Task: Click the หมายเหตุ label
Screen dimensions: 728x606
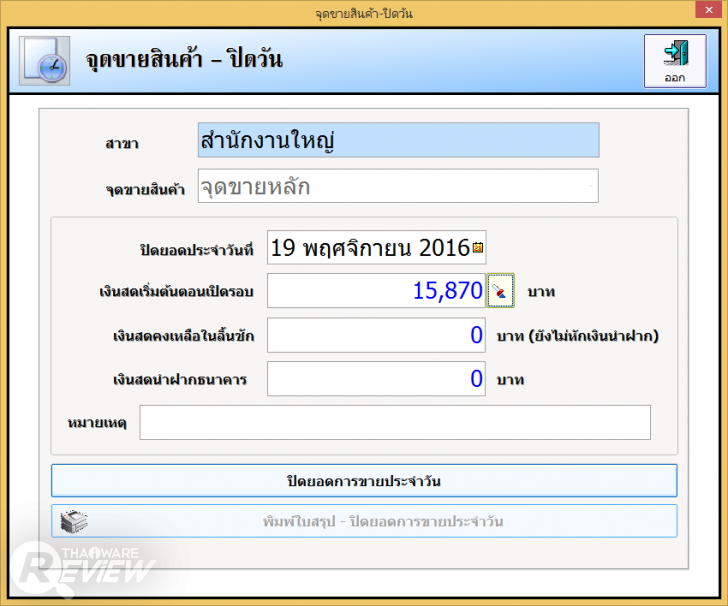Action: click(x=97, y=423)
